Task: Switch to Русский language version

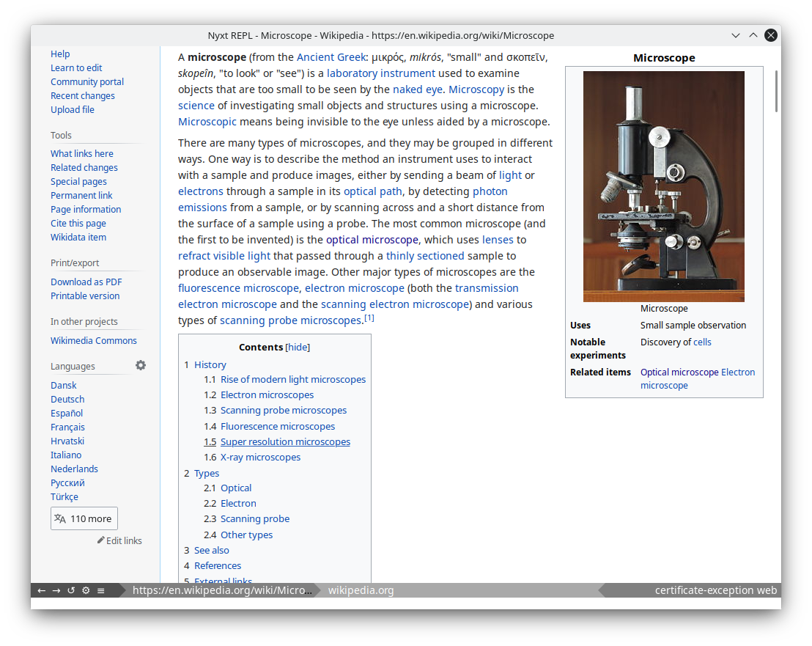Action: point(67,482)
